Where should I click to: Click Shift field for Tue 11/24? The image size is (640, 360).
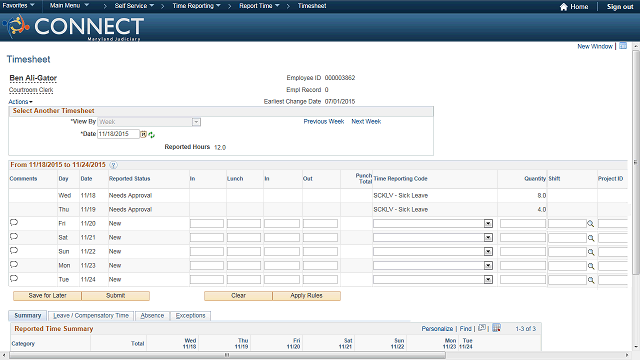tap(567, 280)
